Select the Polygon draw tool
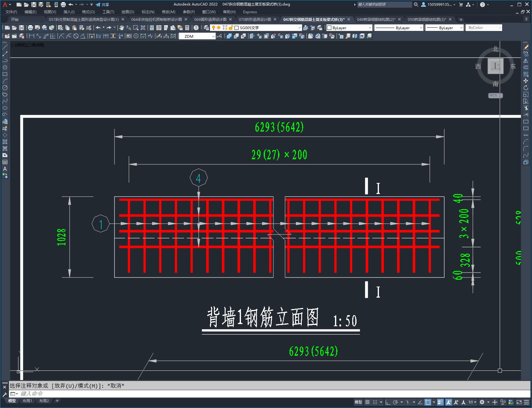 (5, 67)
